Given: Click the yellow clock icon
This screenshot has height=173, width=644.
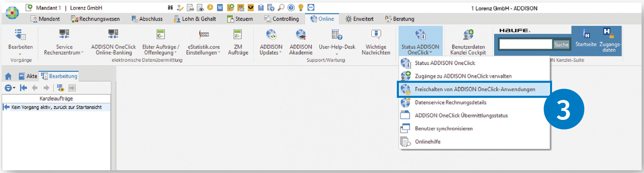Looking at the screenshot, I should pyautogui.click(x=210, y=7).
